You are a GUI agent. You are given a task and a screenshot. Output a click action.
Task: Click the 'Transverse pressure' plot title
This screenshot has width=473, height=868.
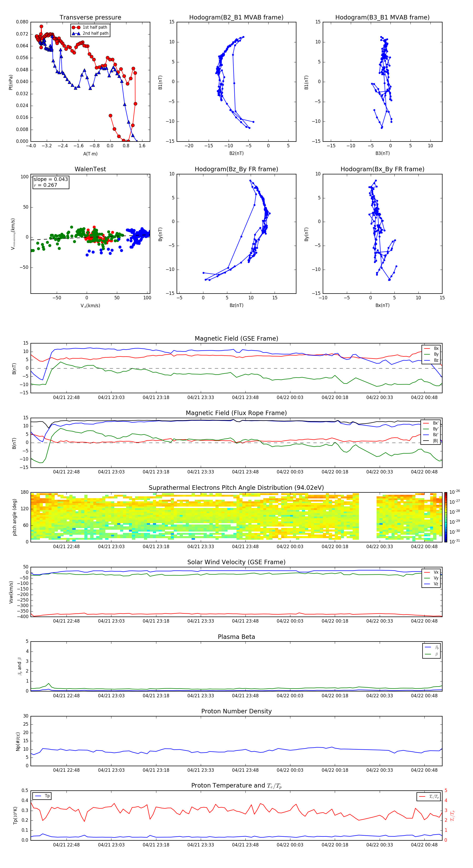90,18
